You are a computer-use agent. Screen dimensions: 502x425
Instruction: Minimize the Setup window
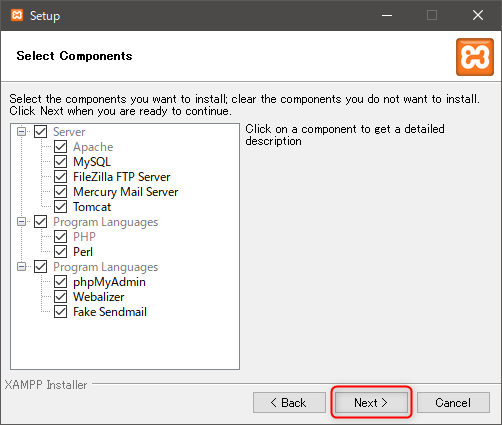[387, 15]
